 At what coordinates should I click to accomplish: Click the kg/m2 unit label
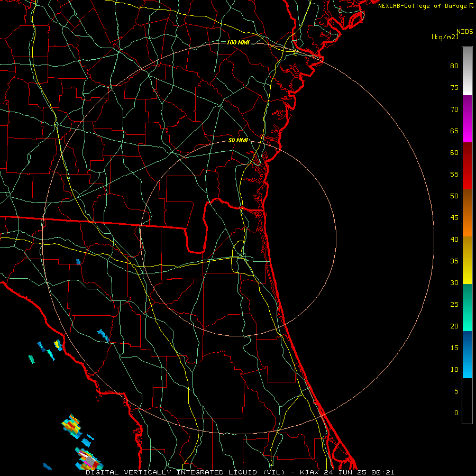click(x=445, y=37)
